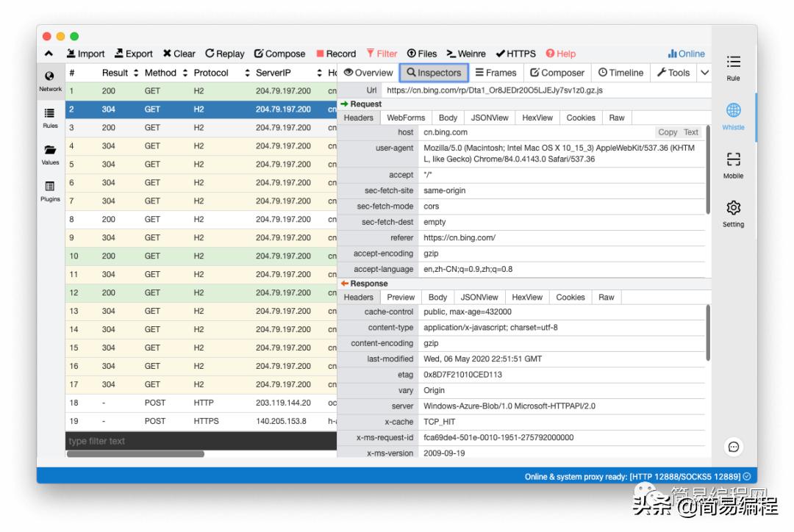The width and height of the screenshot is (794, 532).
Task: Select the Whistle mode icon
Action: [x=733, y=116]
